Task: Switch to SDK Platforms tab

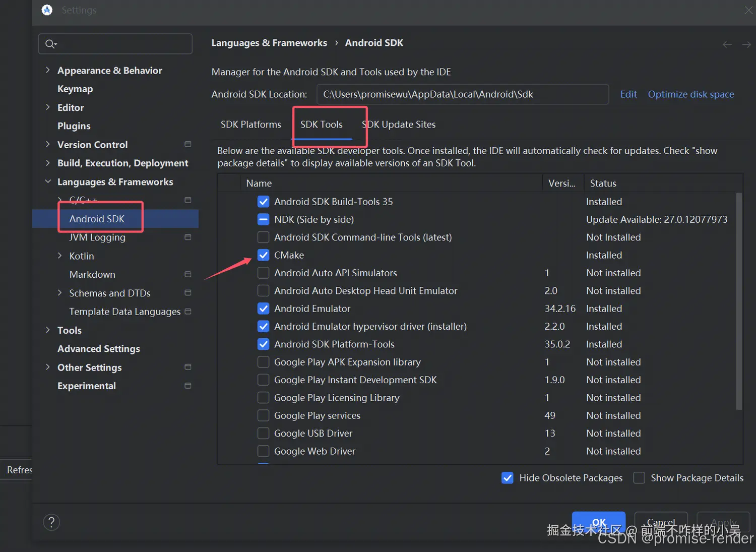Action: 251,125
